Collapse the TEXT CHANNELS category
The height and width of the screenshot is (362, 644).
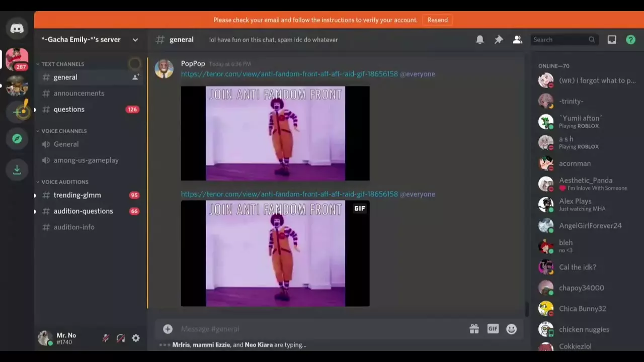[x=62, y=64]
